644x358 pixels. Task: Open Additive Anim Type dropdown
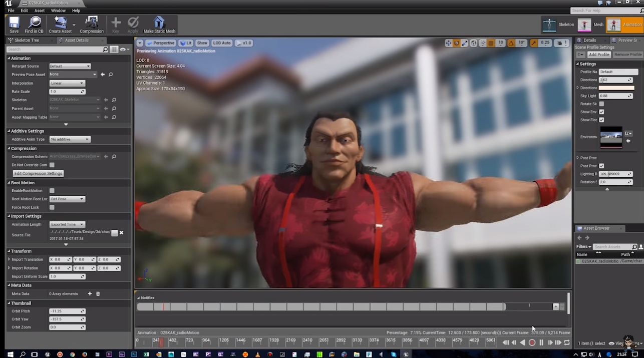[x=70, y=139]
